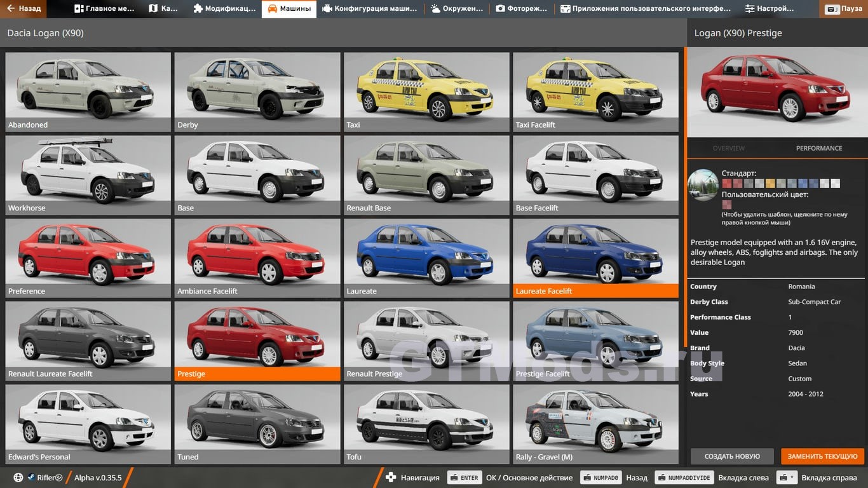Select the Машины tab
The height and width of the screenshot is (488, 868).
pyautogui.click(x=289, y=9)
